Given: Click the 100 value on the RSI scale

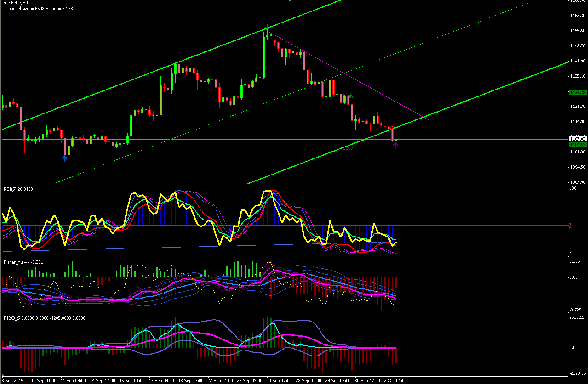Looking at the screenshot, I should click(572, 188).
